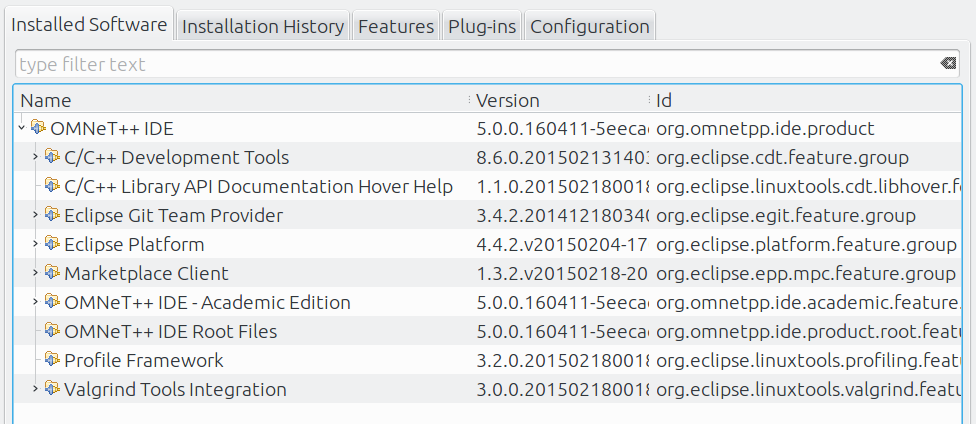Click version 1.3.2.v20150218-20 cell
The width and height of the screenshot is (976, 424).
(562, 273)
